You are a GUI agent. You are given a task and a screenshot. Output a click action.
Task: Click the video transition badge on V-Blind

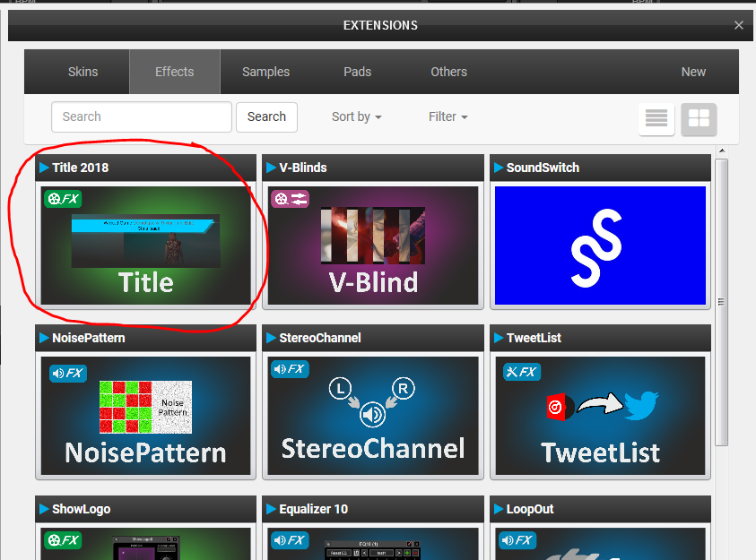(x=291, y=199)
